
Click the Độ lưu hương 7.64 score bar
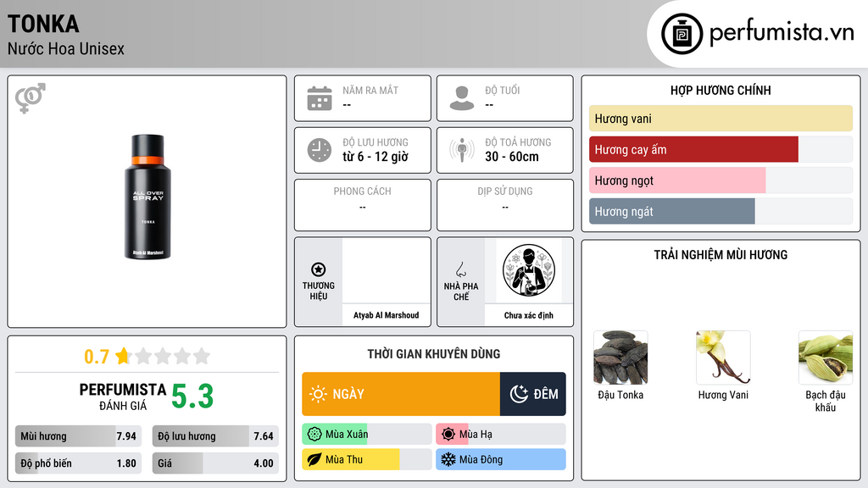coord(215,436)
